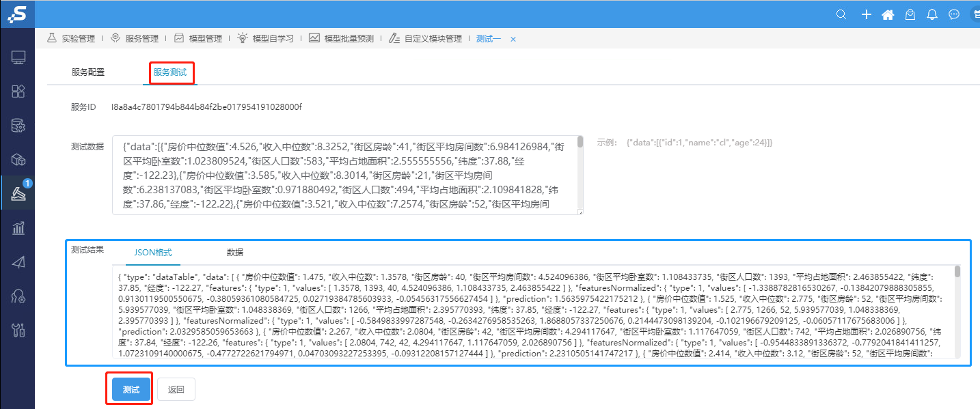Open the bar chart icon in sidebar

coord(18,228)
